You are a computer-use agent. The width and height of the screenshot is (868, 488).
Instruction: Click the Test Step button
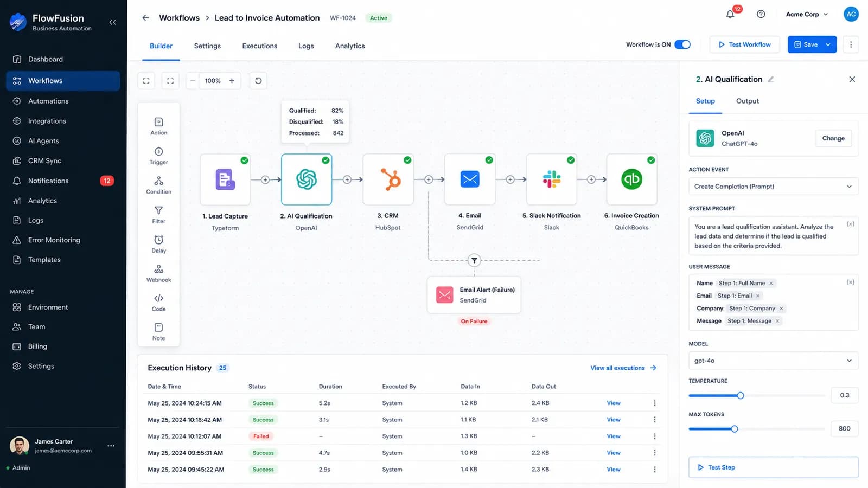pyautogui.click(x=773, y=467)
